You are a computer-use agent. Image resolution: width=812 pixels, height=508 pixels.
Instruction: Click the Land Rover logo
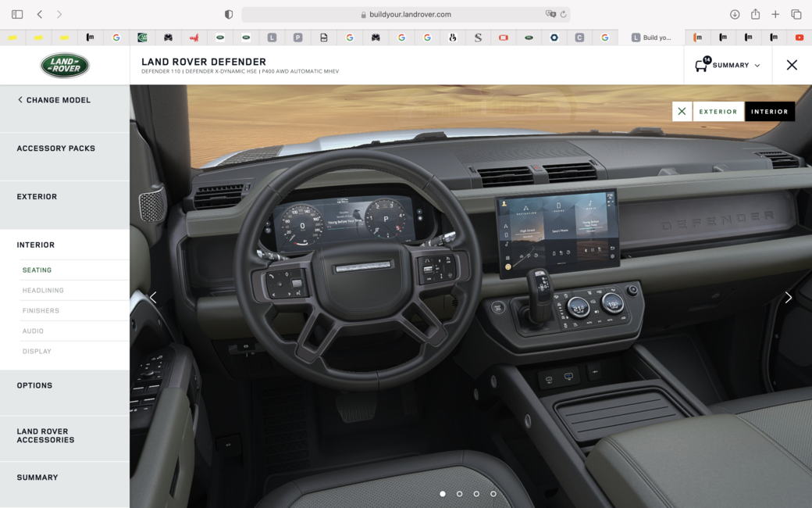(65, 66)
